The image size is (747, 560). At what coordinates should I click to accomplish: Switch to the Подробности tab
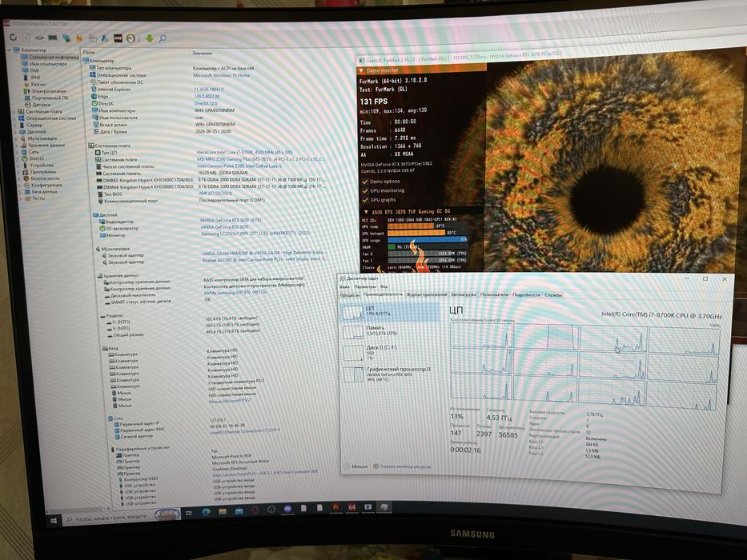coord(526,294)
